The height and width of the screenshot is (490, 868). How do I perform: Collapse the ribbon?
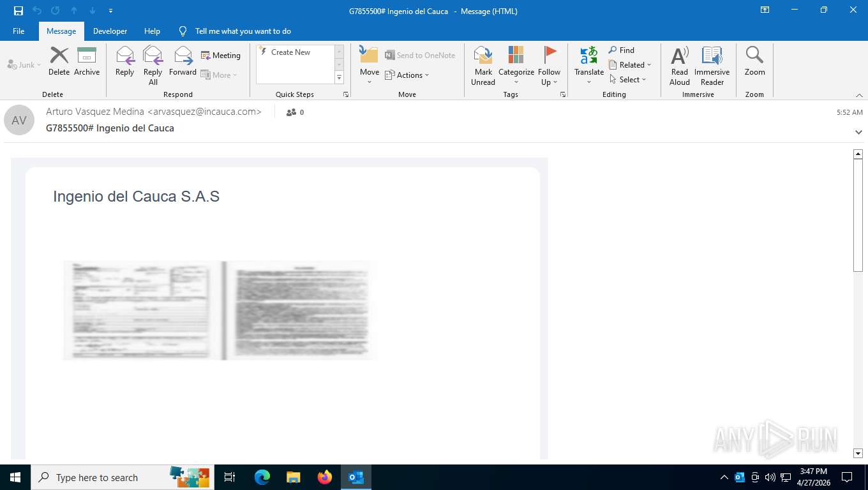859,95
